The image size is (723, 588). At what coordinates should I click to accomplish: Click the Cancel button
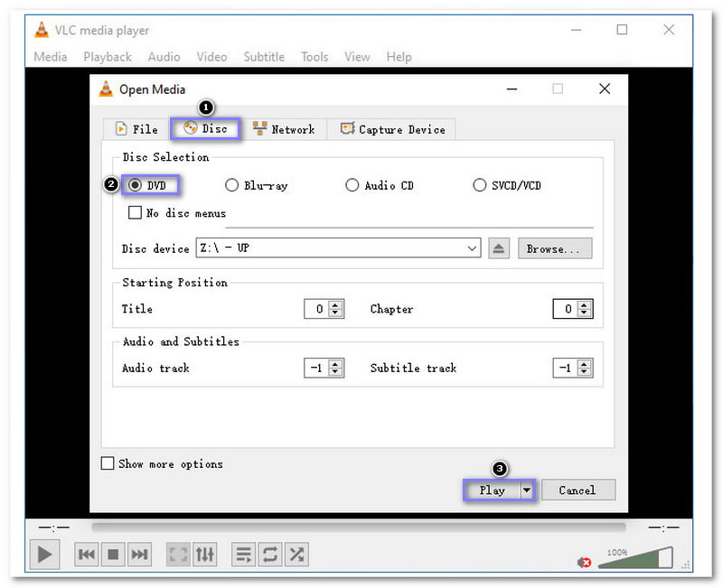click(x=577, y=490)
